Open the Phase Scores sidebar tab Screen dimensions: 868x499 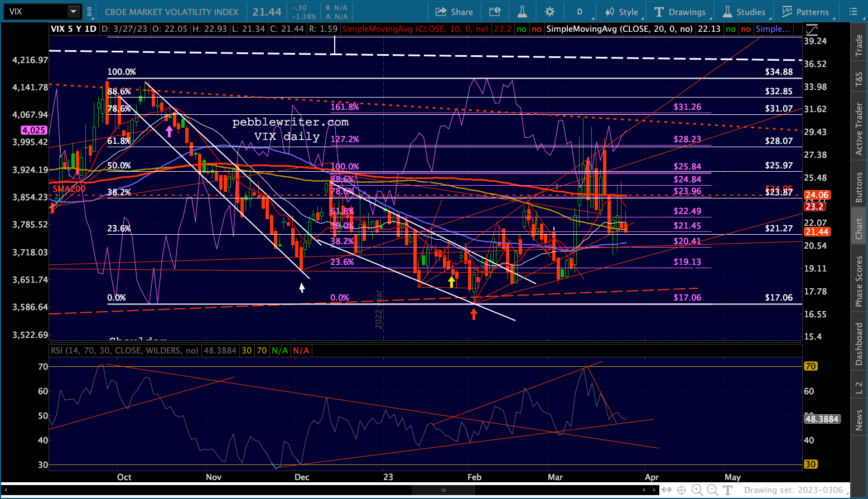click(859, 281)
